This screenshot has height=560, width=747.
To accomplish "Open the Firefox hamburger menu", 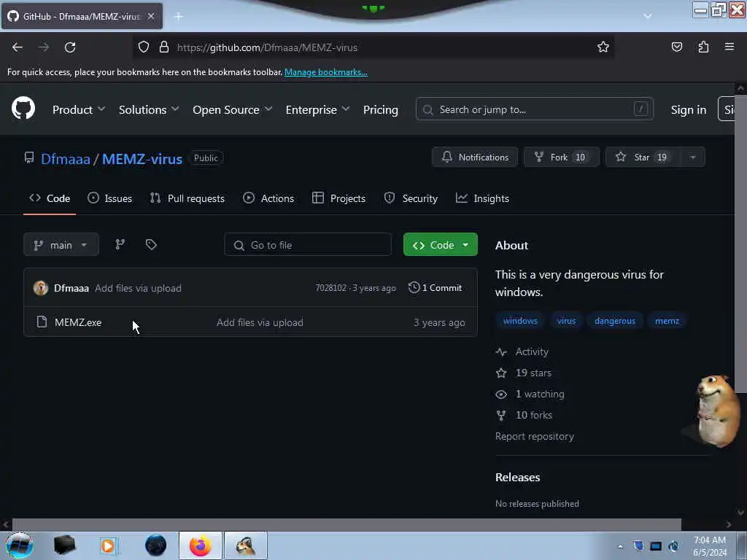I will click(x=729, y=47).
